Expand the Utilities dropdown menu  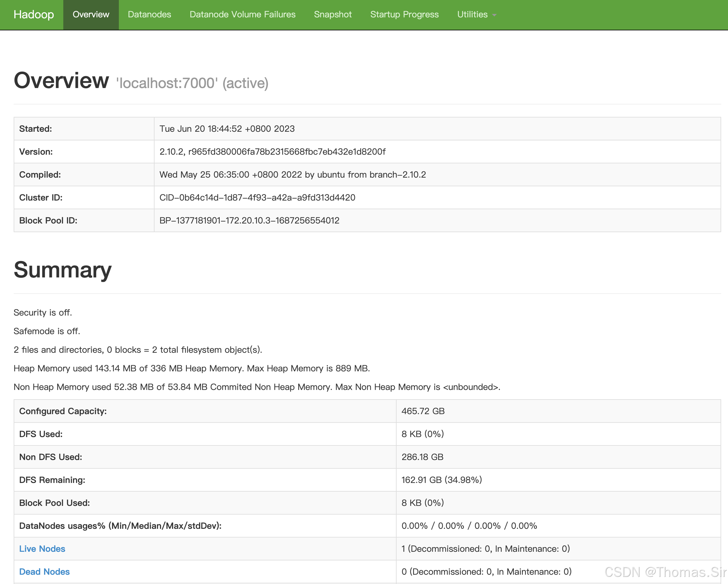coord(476,15)
